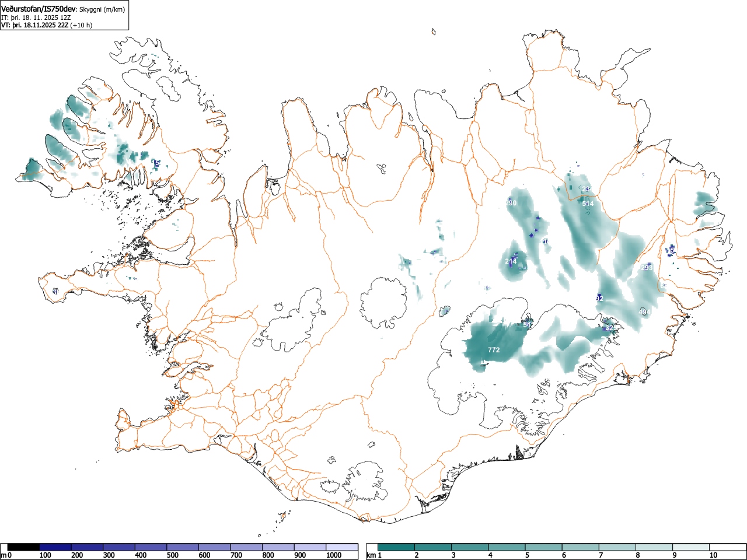
Task: Select the 700–800 m legend swatch
Action: point(247,547)
